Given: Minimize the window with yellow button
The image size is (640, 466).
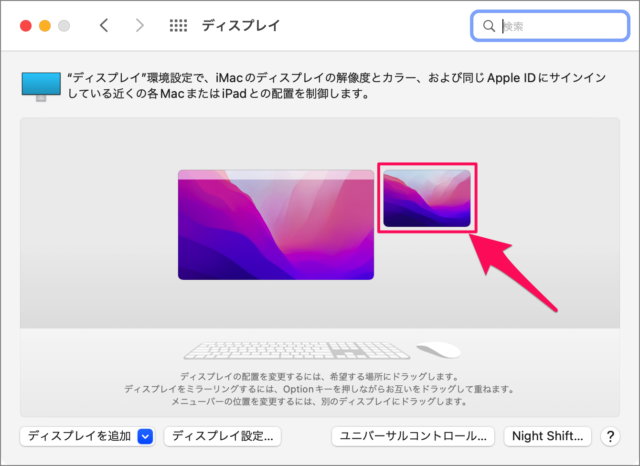Looking at the screenshot, I should [x=45, y=26].
